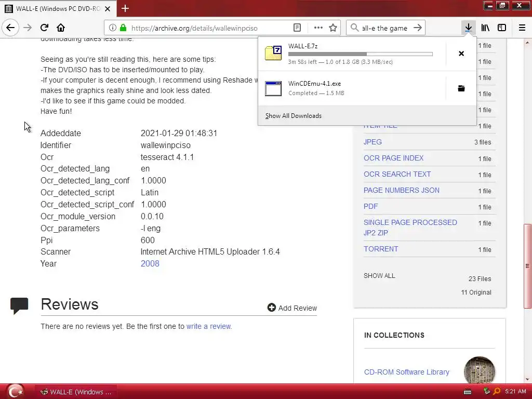Click the 5:21 AM taskbar clock
Viewport: 532px width, 399px height.
515,392
